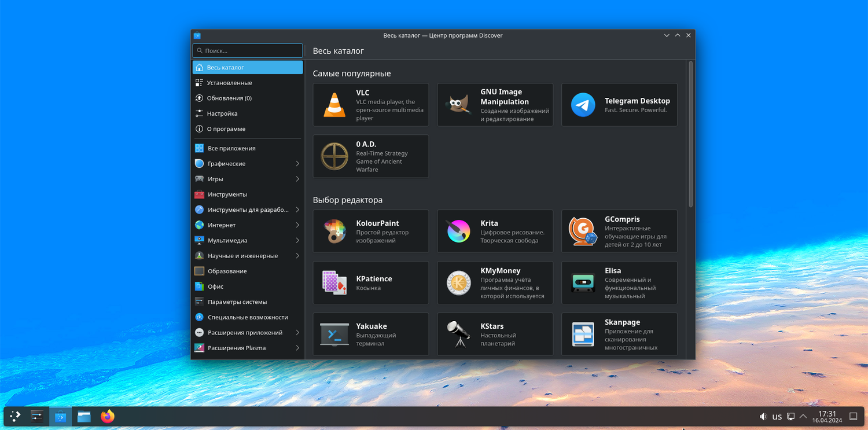Image resolution: width=868 pixels, height=430 pixels.
Task: Expand the Игры category arrow
Action: point(297,179)
